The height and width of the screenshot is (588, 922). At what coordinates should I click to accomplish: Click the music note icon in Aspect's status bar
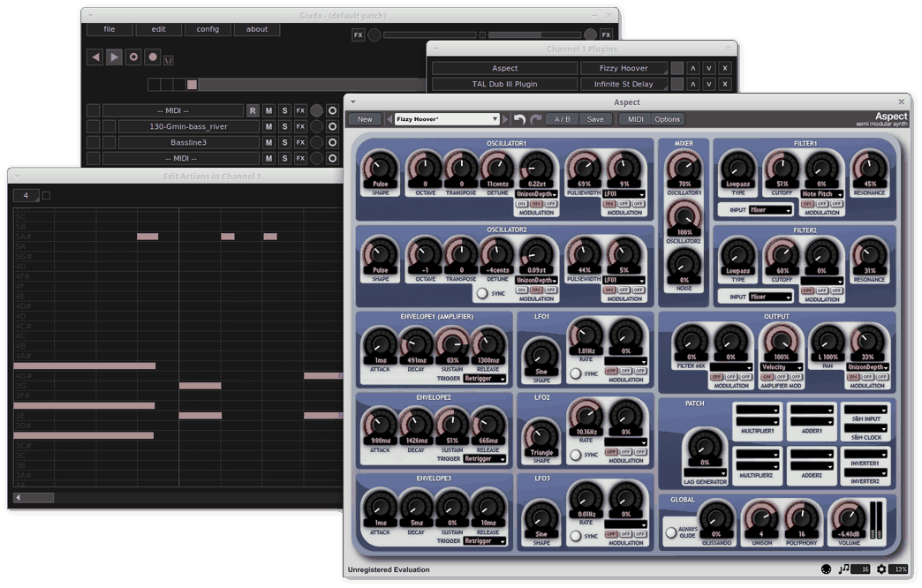tap(843, 569)
